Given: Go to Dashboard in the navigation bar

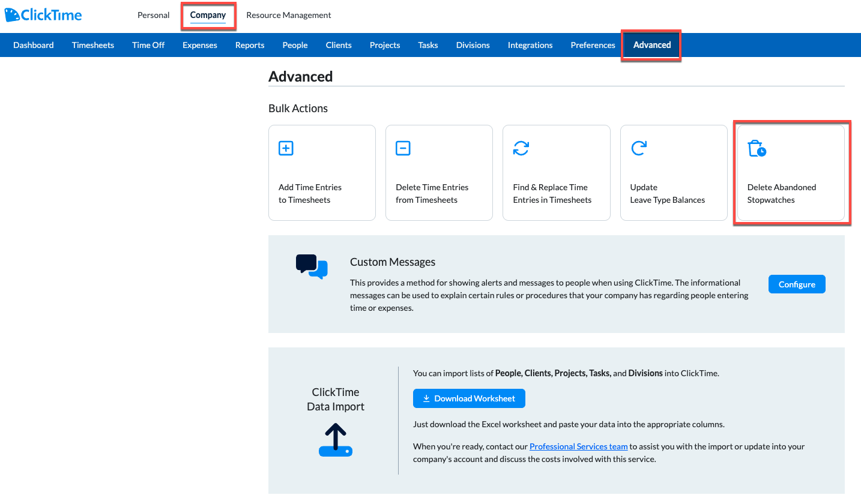Looking at the screenshot, I should pyautogui.click(x=34, y=45).
